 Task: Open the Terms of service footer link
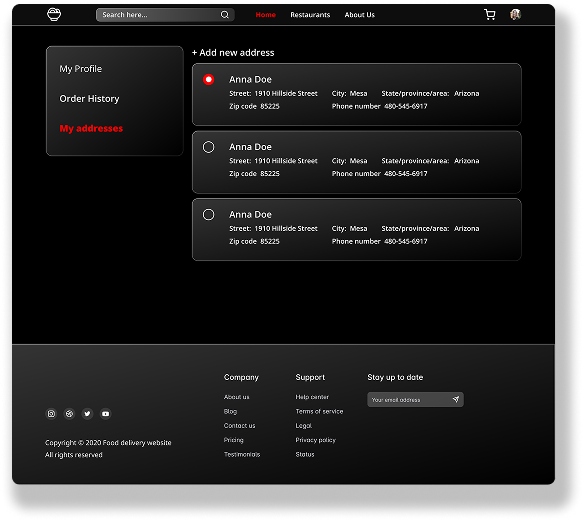[x=319, y=412]
